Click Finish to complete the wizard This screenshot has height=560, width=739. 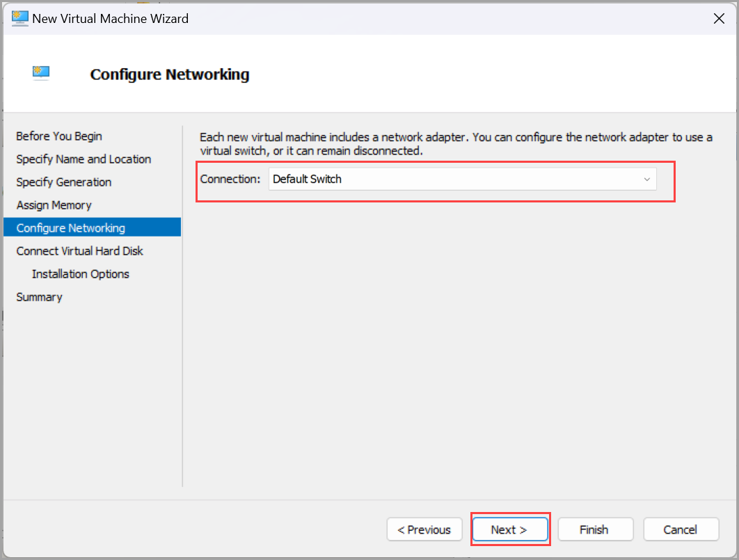pos(595,529)
